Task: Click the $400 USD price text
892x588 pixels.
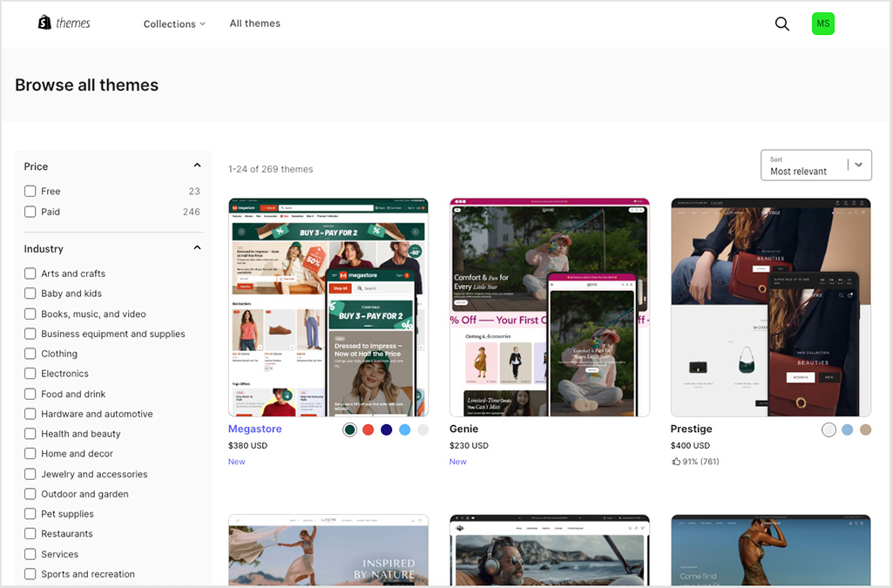Action: [x=690, y=446]
